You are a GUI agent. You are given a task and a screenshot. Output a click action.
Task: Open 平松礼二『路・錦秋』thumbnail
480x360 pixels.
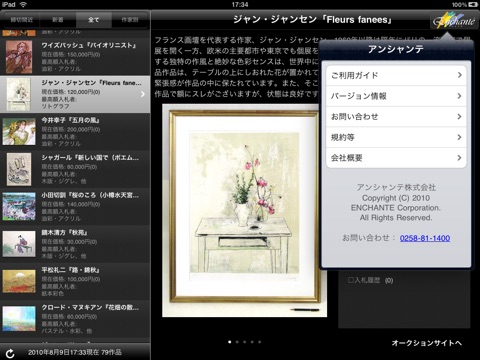coord(19,282)
